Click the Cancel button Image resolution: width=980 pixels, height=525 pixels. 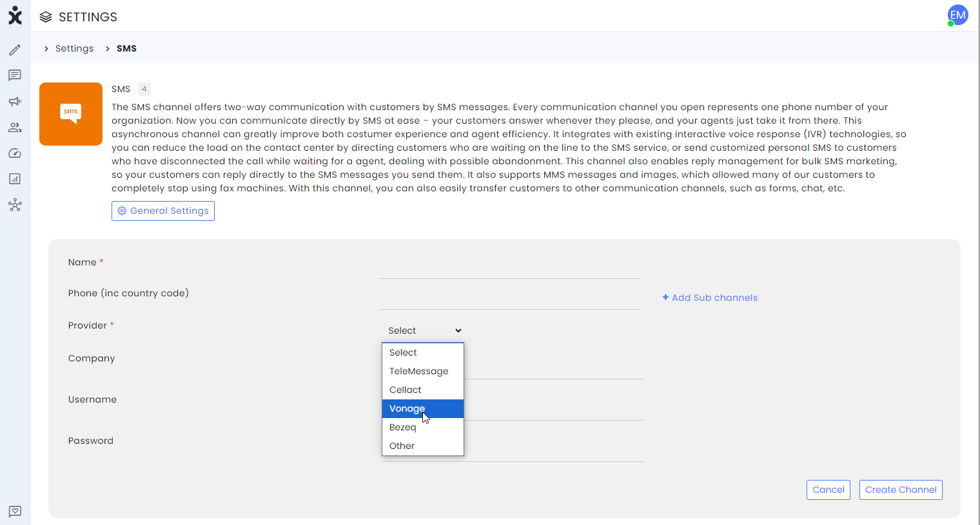pyautogui.click(x=828, y=490)
